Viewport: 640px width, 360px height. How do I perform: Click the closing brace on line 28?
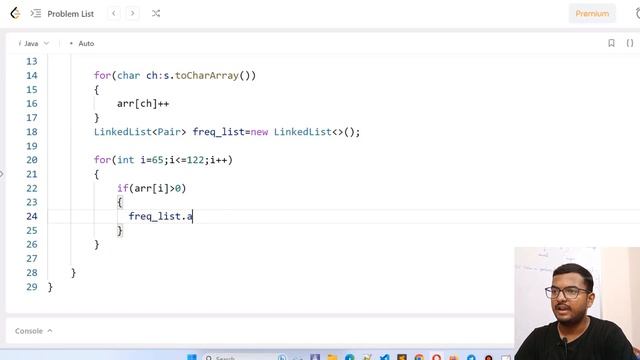73,273
